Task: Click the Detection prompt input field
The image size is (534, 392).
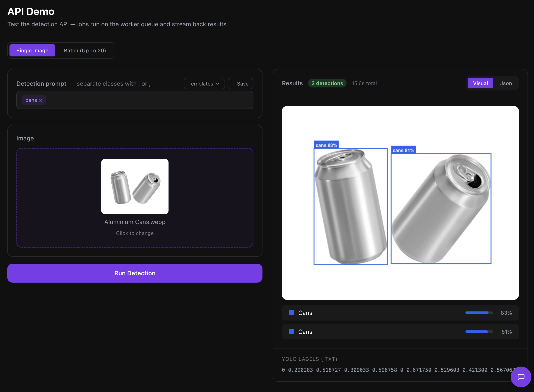Action: (142, 100)
